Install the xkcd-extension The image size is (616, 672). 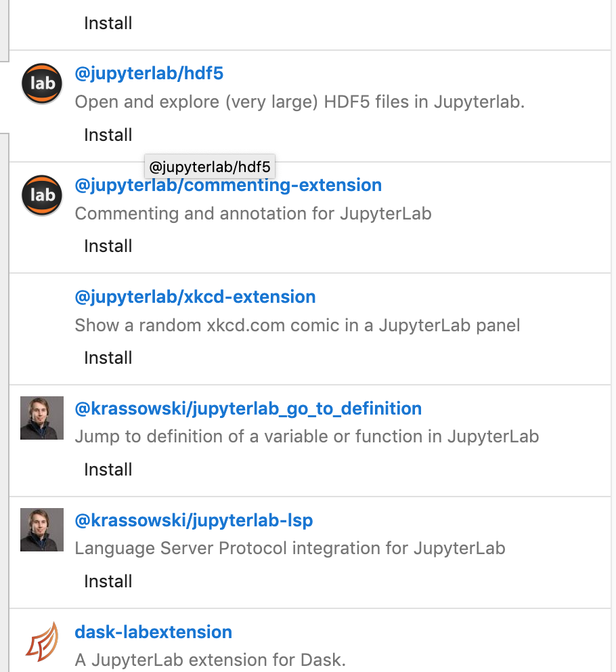108,358
